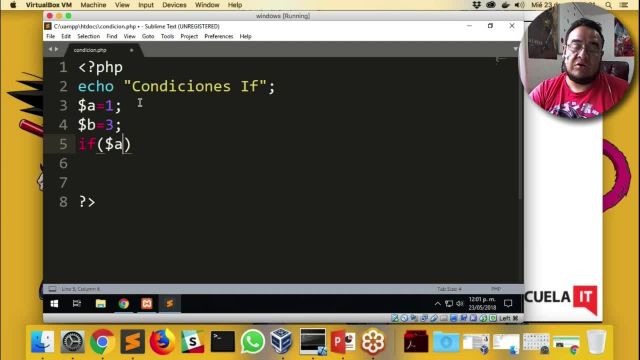This screenshot has height=360, width=640.
Task: Click the macOS volume menu icon
Action: tap(519, 5)
